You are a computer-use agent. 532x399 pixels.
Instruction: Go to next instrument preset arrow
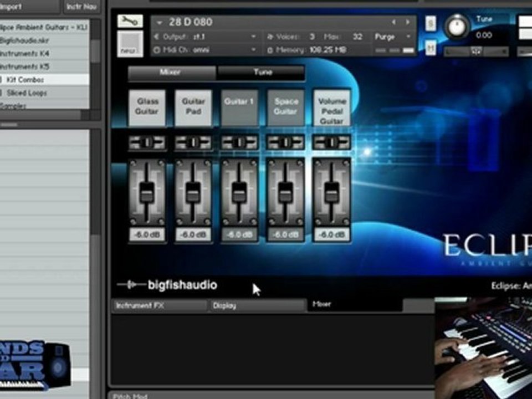tap(407, 22)
